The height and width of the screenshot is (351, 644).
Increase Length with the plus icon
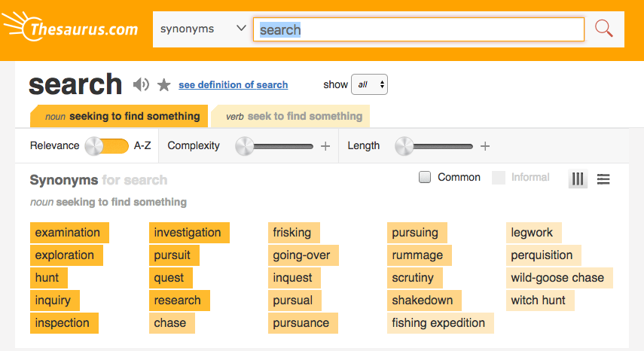tap(485, 146)
